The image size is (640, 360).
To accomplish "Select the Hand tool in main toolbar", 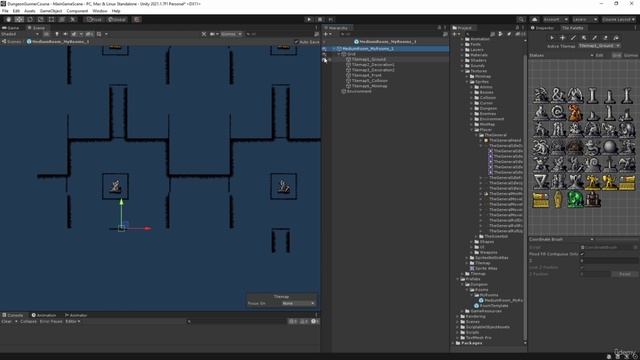I will coord(9,20).
